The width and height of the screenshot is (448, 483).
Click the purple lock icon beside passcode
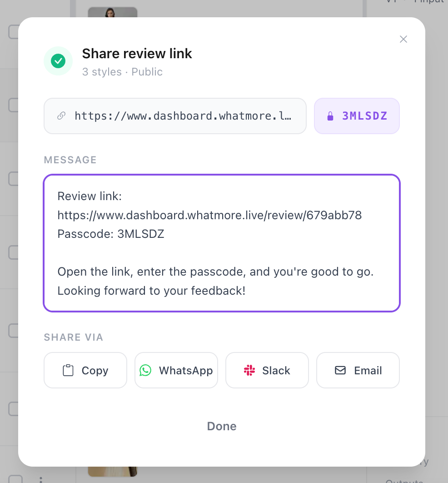(330, 116)
